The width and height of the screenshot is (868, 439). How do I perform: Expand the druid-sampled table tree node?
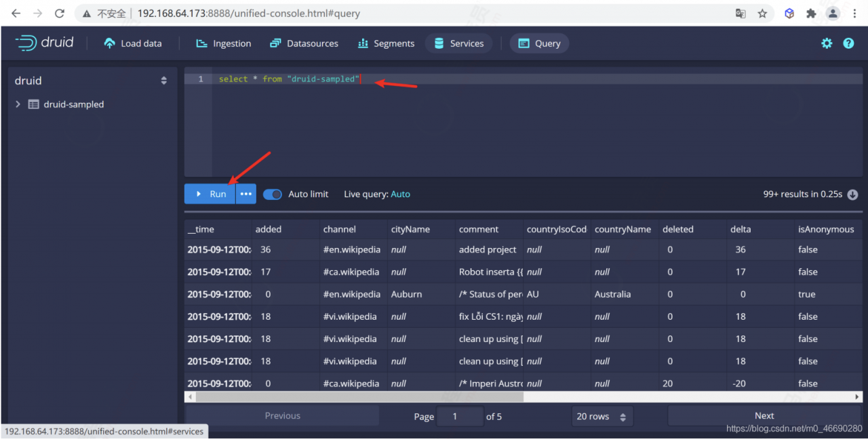18,104
